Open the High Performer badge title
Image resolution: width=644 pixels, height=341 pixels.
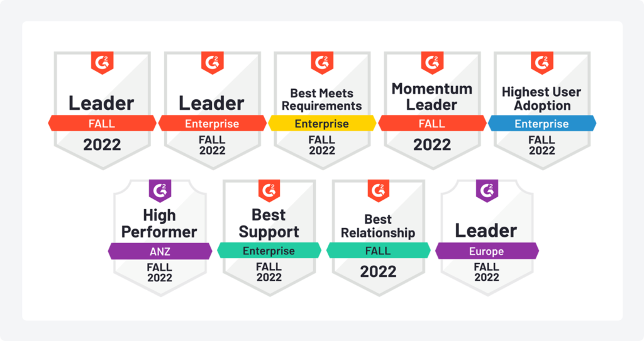click(159, 224)
